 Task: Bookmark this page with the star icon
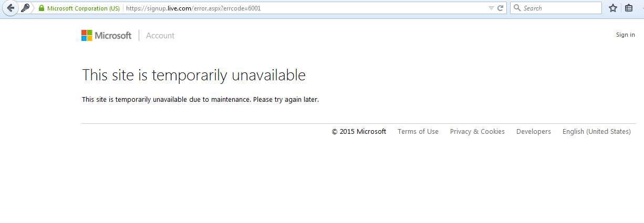[x=612, y=8]
